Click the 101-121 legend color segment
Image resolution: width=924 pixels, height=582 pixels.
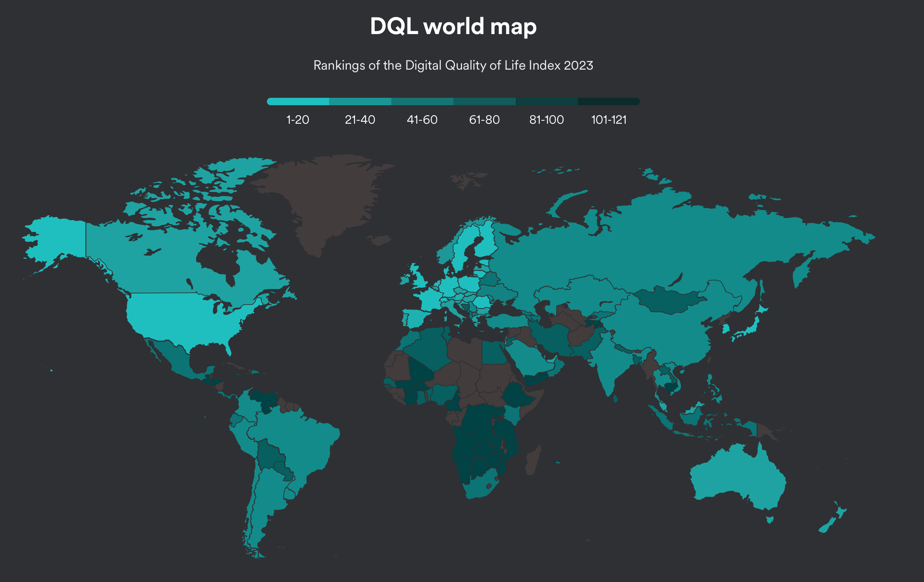[609, 102]
